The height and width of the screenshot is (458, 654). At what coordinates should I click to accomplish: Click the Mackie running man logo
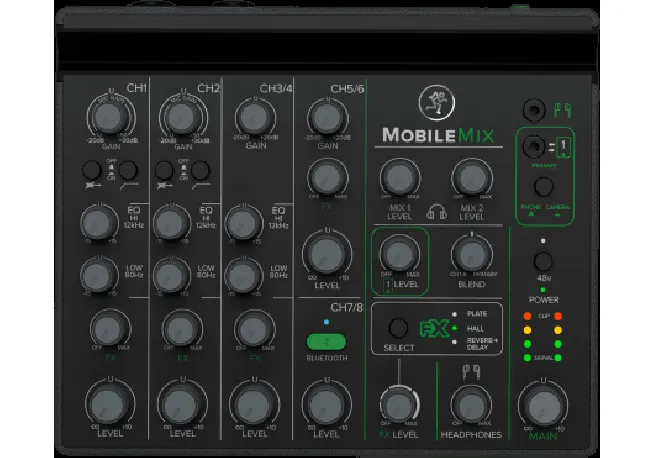tap(437, 103)
